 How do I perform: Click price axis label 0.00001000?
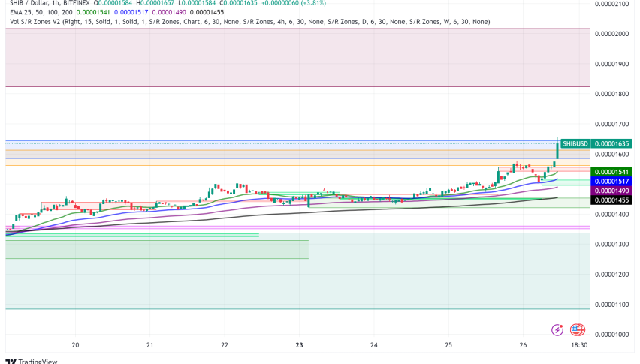point(611,335)
